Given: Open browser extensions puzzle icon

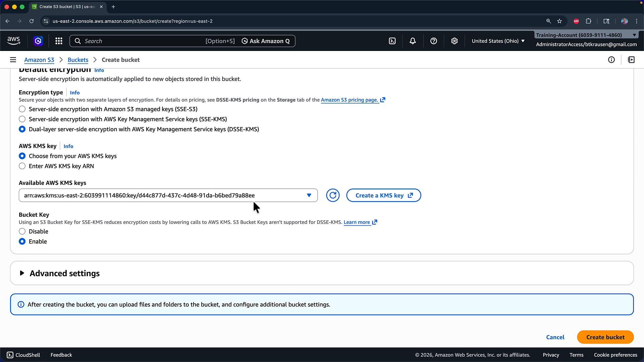Looking at the screenshot, I should pyautogui.click(x=588, y=21).
